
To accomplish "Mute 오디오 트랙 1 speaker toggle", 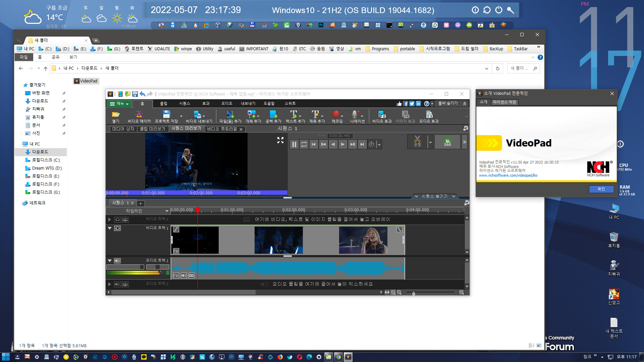I will (x=117, y=261).
